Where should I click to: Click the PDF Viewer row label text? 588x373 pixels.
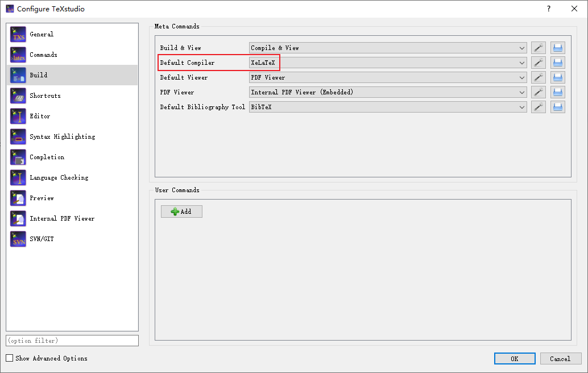[177, 92]
